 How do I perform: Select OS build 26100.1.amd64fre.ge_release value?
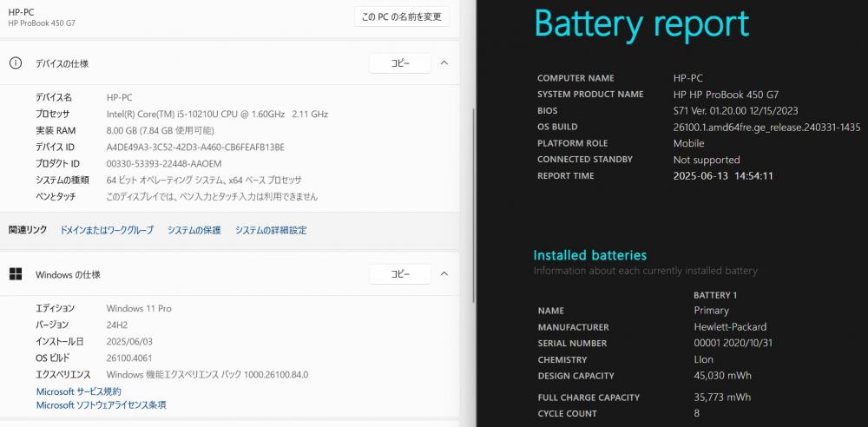pos(766,127)
